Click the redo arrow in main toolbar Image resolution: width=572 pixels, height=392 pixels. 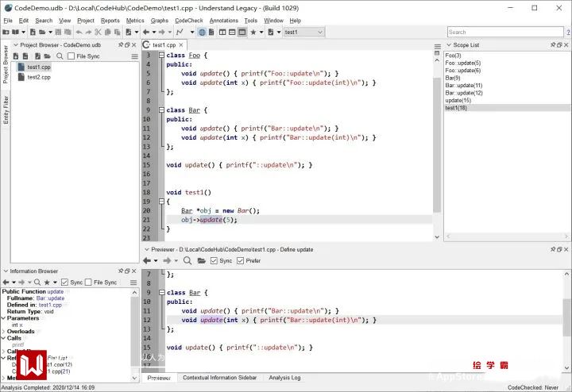tap(88, 32)
